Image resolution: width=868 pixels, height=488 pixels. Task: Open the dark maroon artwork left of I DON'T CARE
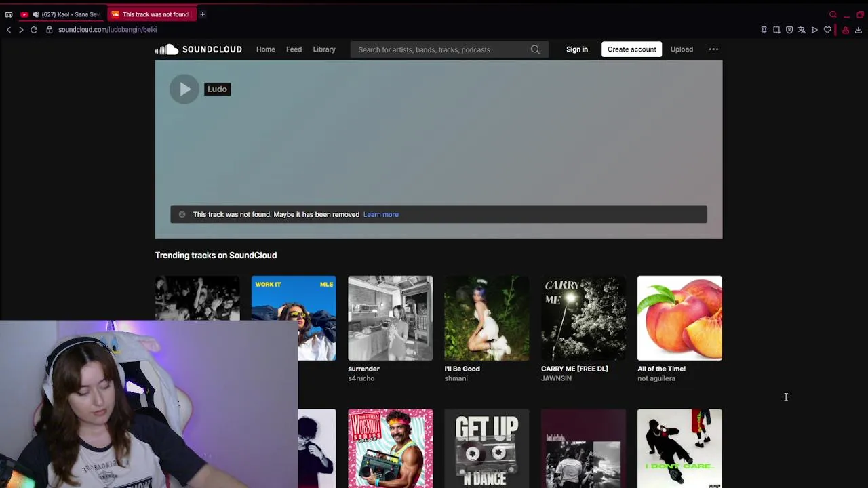[x=583, y=448]
